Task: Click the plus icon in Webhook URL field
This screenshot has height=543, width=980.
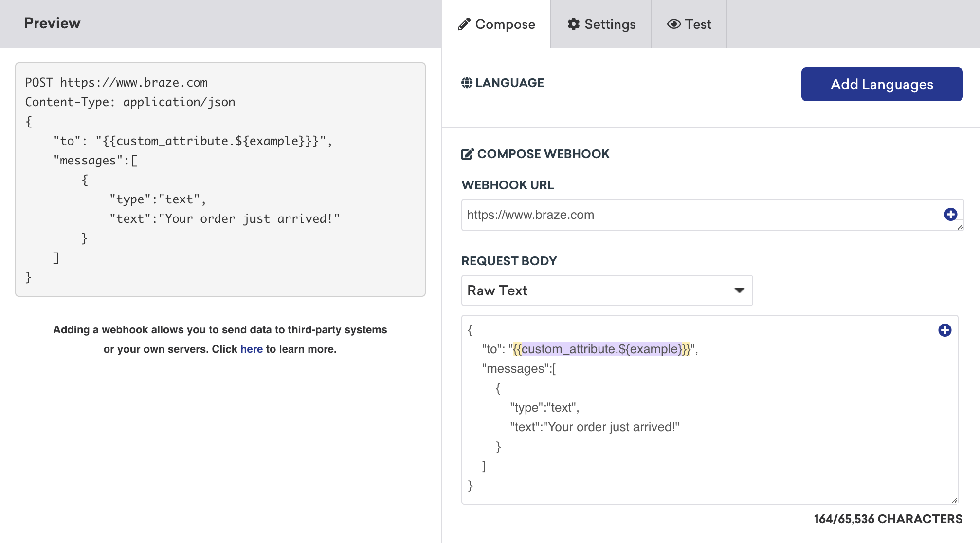Action: 950,214
